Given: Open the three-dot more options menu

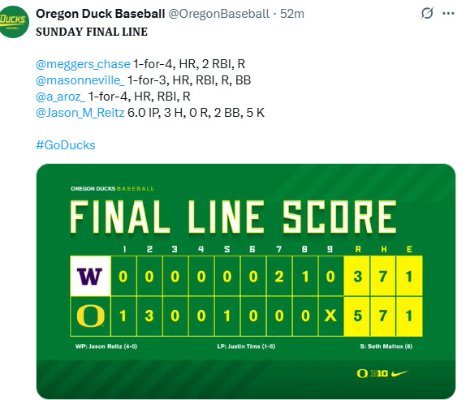Looking at the screenshot, I should [448, 13].
